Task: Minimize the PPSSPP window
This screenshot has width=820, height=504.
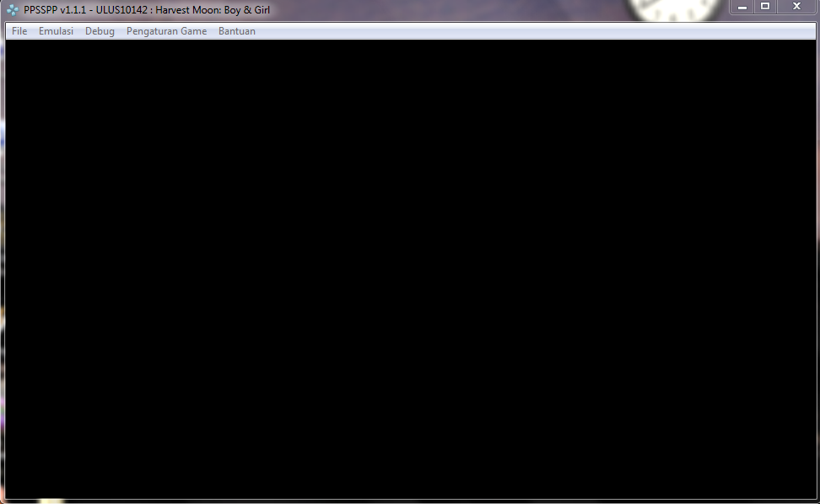Action: point(742,7)
